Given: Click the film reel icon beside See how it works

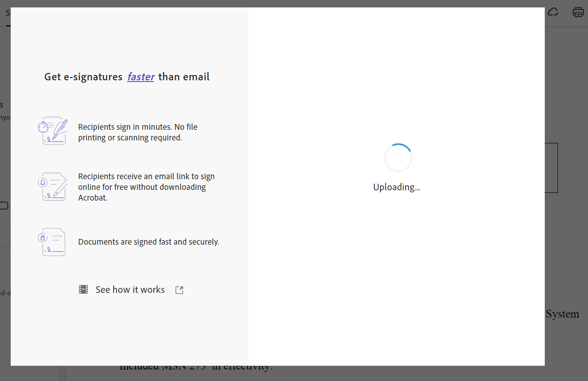Looking at the screenshot, I should tap(83, 289).
